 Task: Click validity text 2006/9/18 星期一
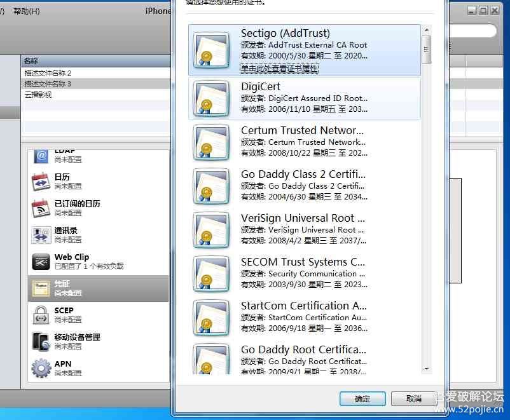(300, 329)
